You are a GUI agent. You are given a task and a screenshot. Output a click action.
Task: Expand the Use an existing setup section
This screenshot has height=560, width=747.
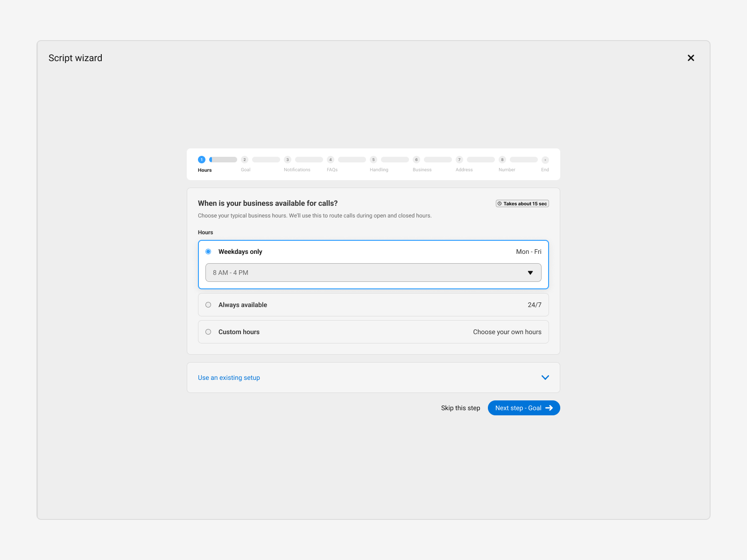tap(373, 378)
